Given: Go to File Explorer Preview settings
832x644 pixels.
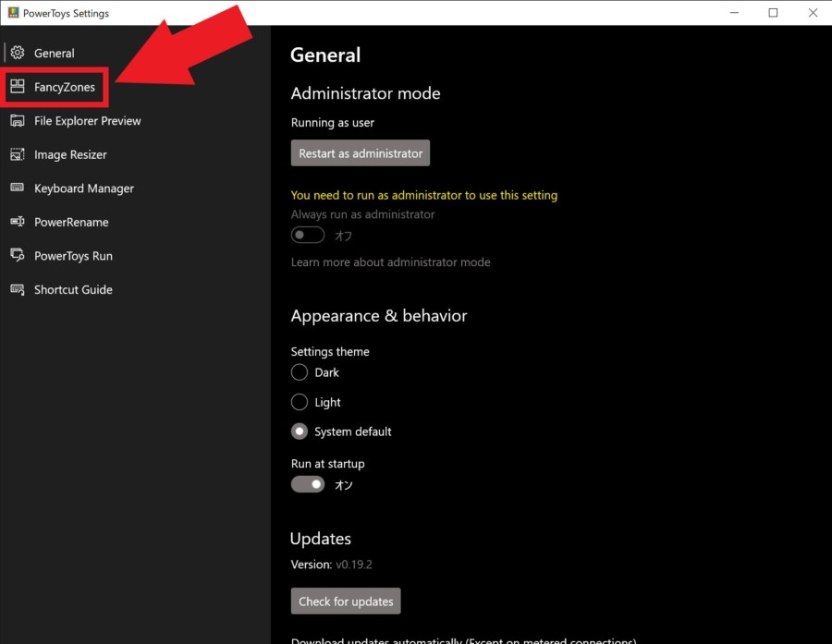Looking at the screenshot, I should pyautogui.click(x=135, y=121).
